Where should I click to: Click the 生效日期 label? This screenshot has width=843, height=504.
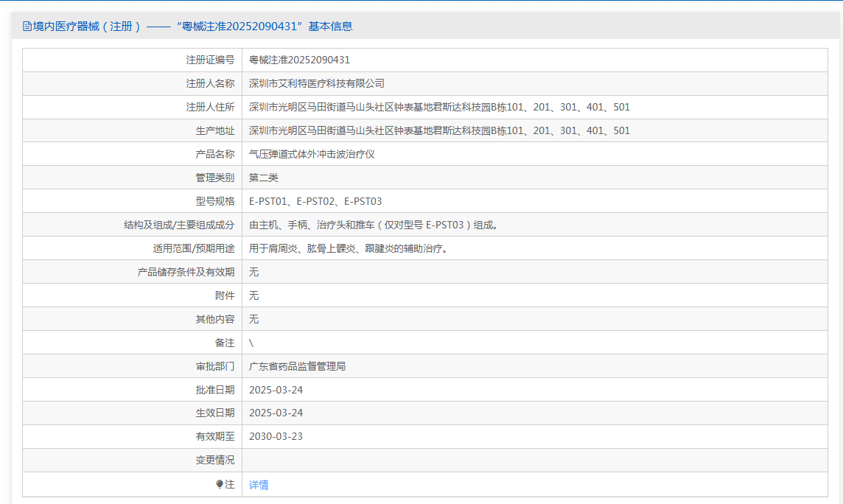(215, 413)
